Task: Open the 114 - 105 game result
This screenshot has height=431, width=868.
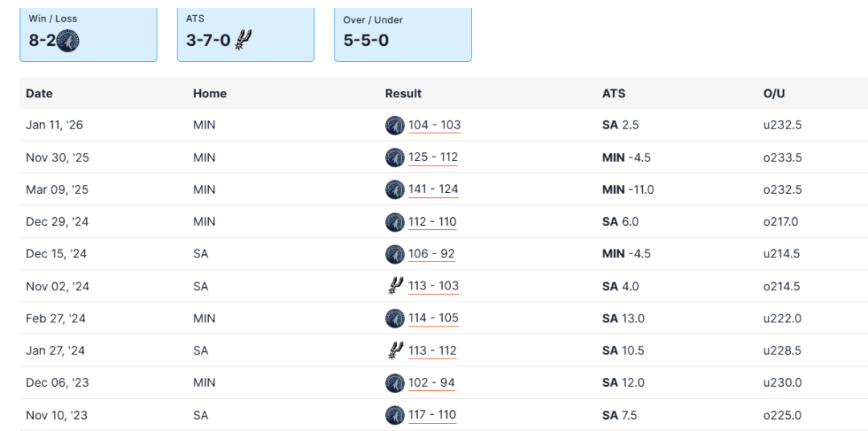Action: (x=433, y=318)
